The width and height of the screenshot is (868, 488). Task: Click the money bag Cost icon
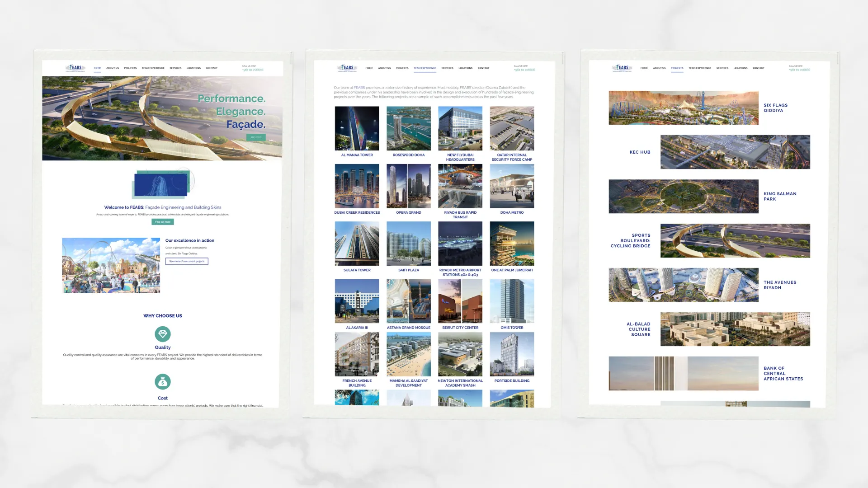click(162, 382)
